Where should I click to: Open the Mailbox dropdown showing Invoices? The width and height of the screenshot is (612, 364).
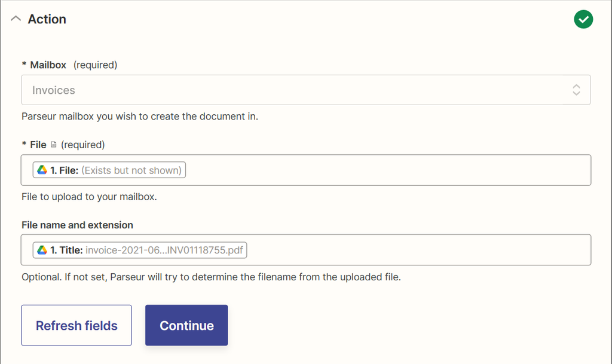306,90
